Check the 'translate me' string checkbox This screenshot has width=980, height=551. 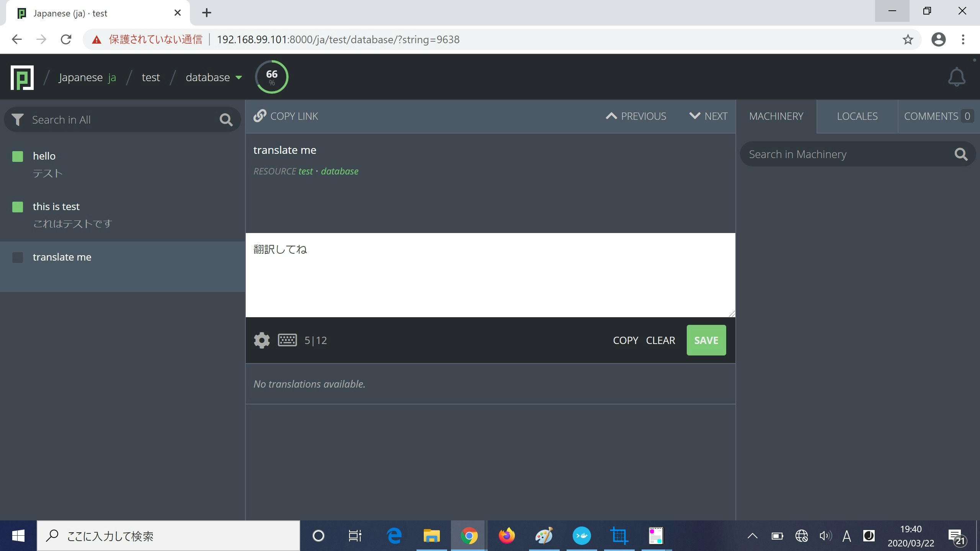tap(18, 258)
